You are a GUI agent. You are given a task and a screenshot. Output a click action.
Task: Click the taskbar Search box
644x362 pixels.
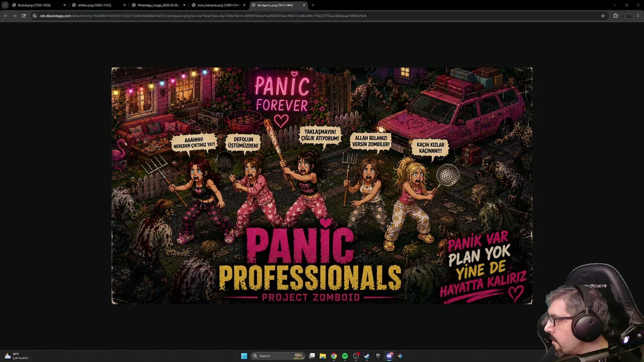(x=279, y=356)
